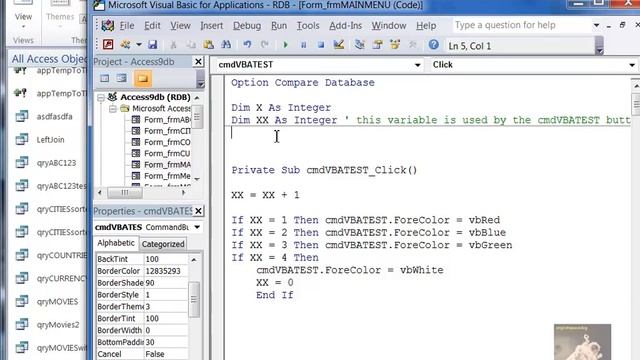Image resolution: width=640 pixels, height=360 pixels.
Task: Undo last edit with Undo icon
Action: pos(247,44)
